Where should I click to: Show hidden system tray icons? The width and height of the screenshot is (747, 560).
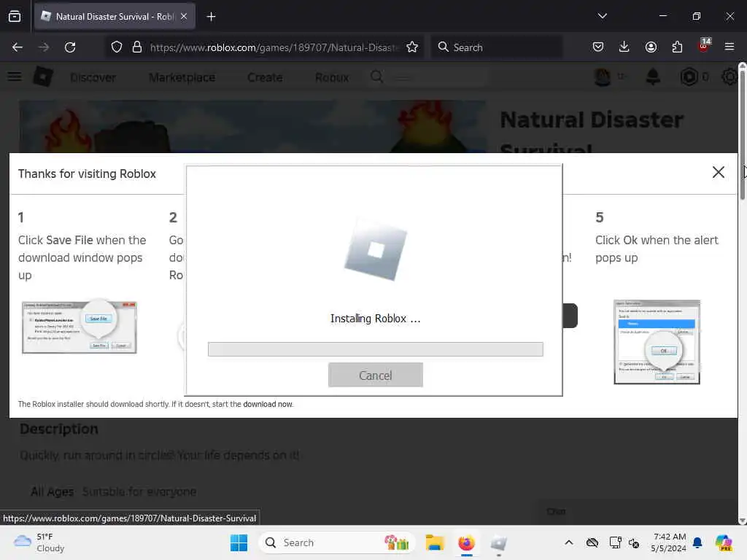(569, 542)
